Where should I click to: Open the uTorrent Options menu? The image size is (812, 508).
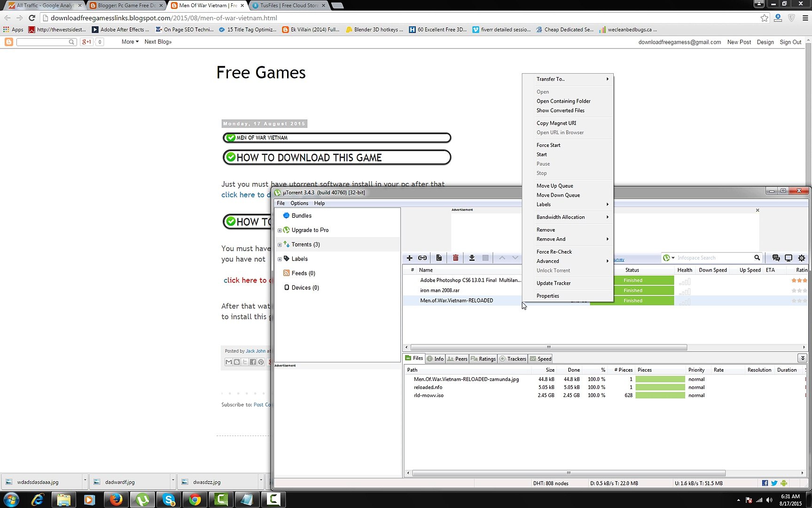[299, 203]
